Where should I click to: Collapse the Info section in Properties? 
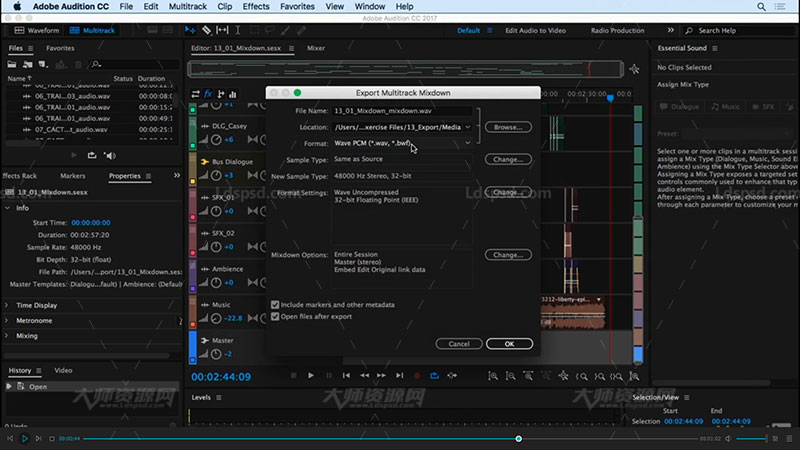coord(8,208)
